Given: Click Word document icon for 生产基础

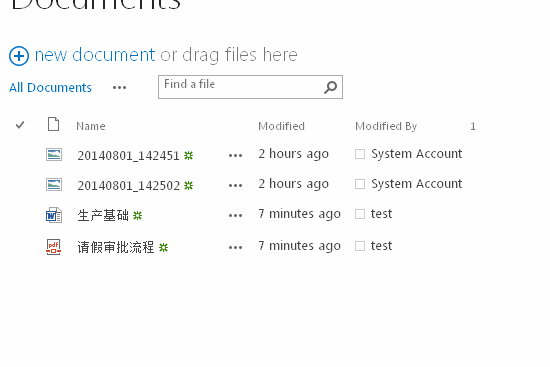Looking at the screenshot, I should (x=54, y=215).
